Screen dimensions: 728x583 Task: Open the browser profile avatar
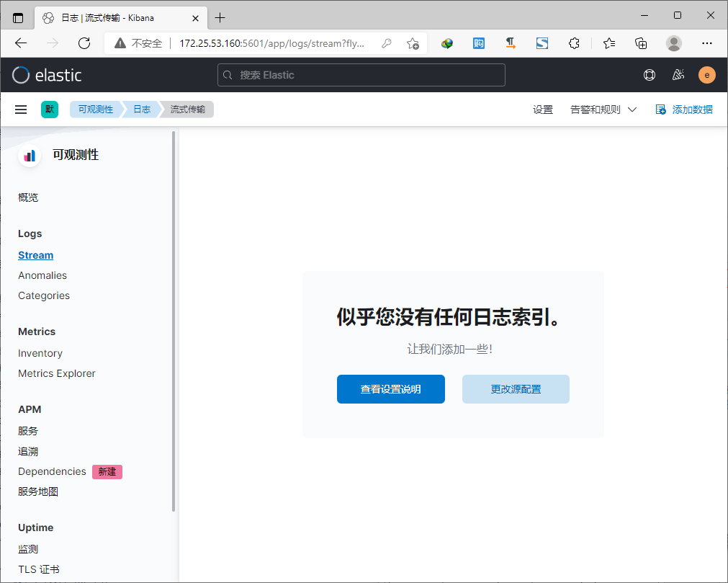tap(674, 43)
